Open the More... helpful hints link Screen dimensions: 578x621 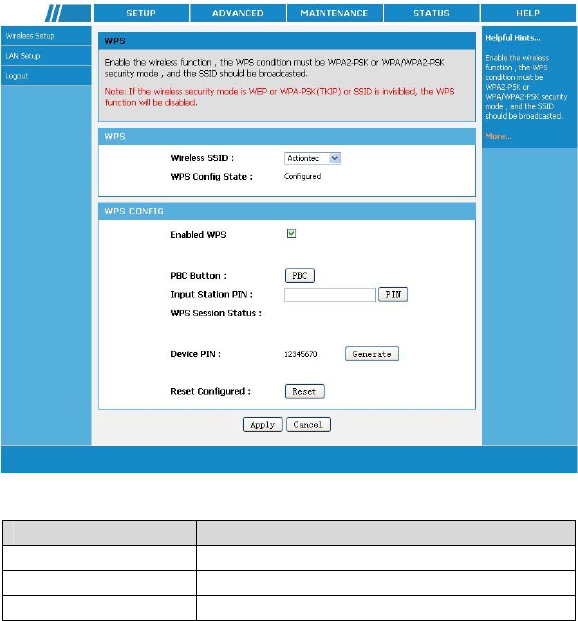click(x=498, y=136)
